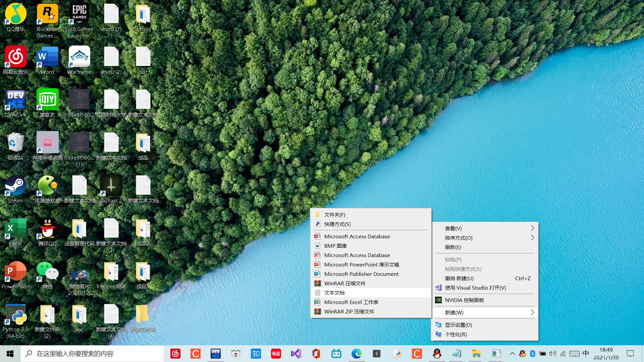Open Microsoft Edge from the taskbar

tap(356, 353)
